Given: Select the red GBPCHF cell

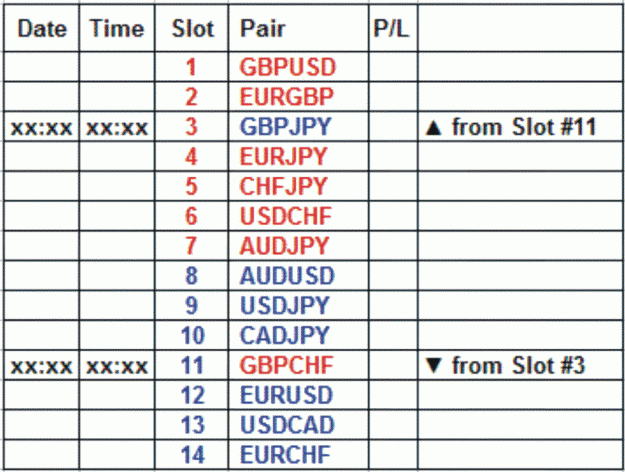Looking at the screenshot, I should 299,365.
